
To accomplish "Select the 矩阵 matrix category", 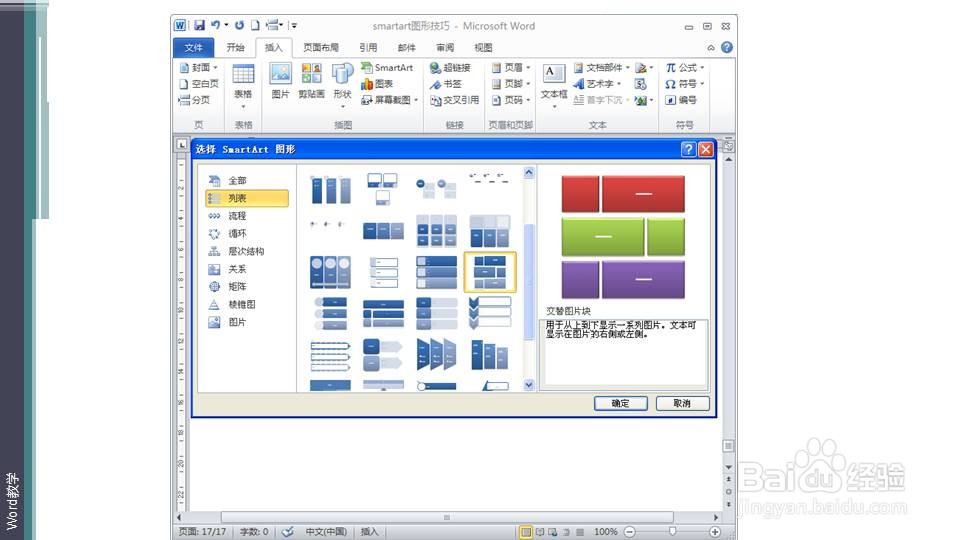I will coord(247,287).
